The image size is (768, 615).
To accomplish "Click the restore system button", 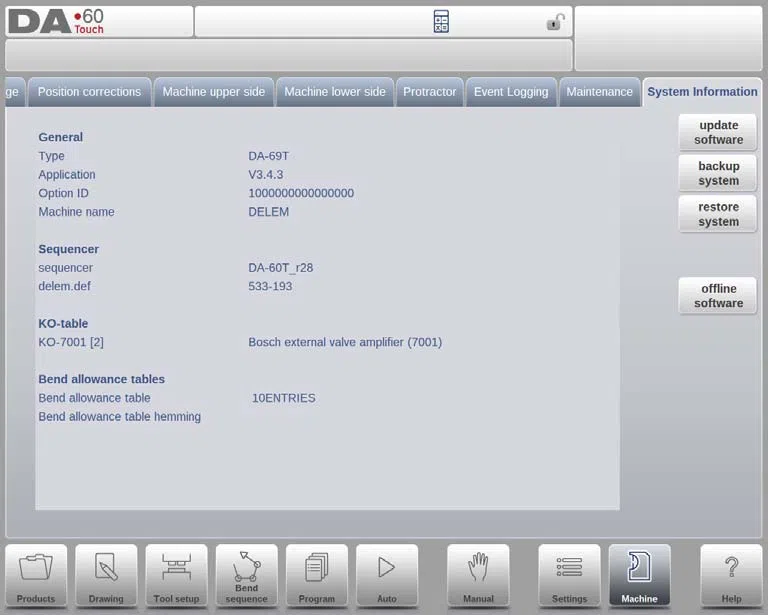I will (718, 214).
